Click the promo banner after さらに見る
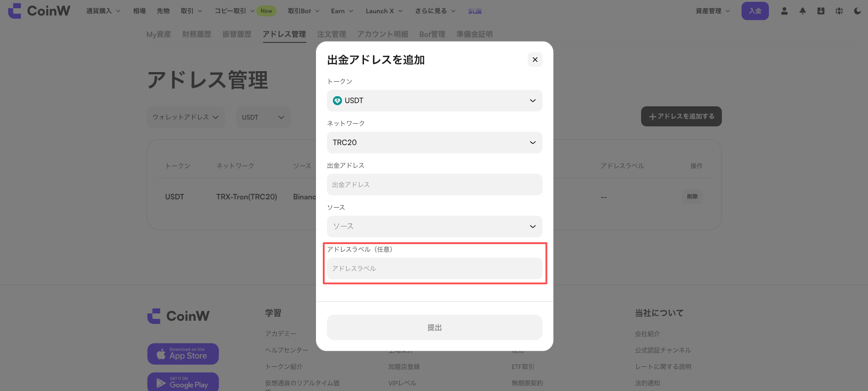 coord(475,11)
